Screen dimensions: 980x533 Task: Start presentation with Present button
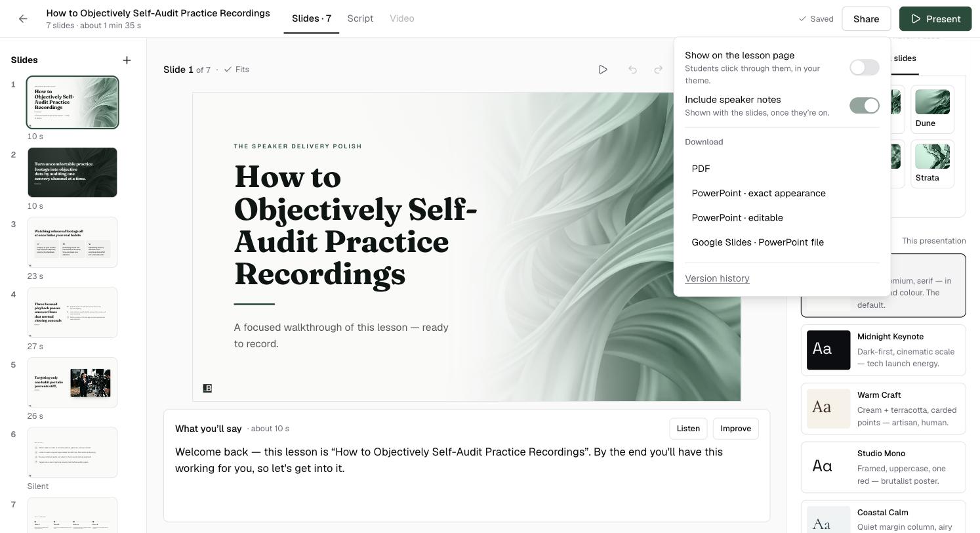point(935,19)
